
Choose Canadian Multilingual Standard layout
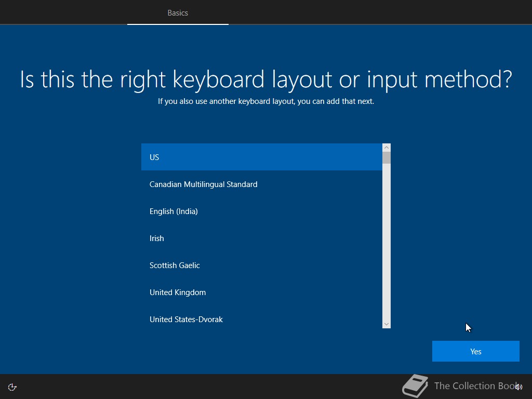tap(262, 184)
